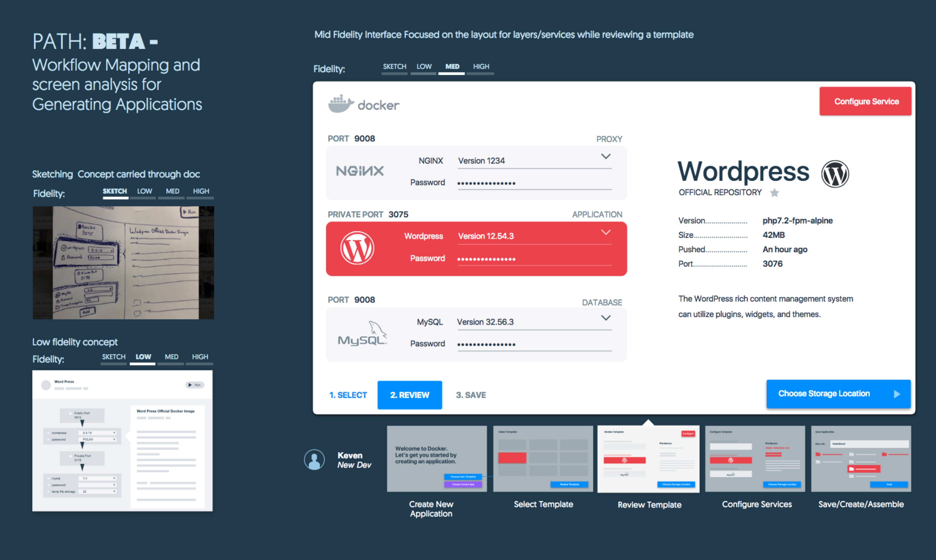Open Save/Create/Assemble thumbnail

point(861,459)
